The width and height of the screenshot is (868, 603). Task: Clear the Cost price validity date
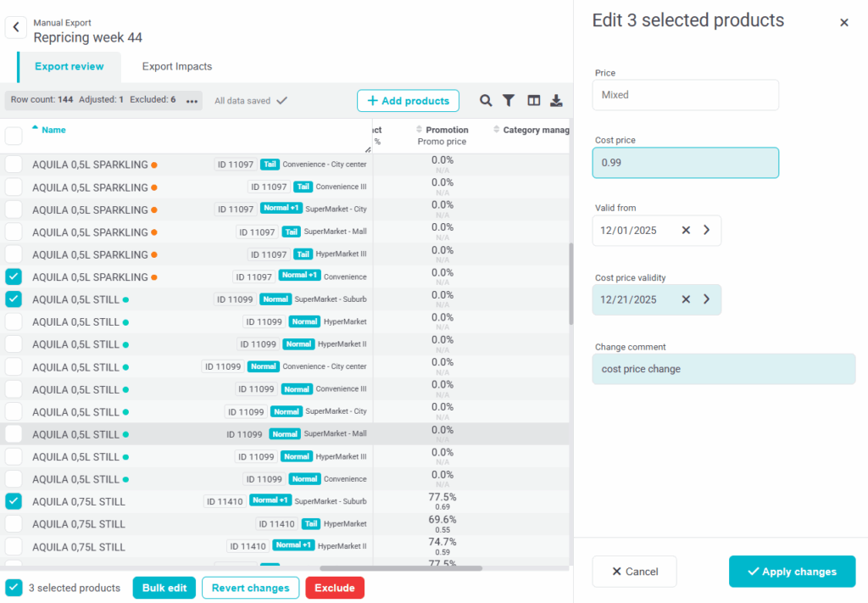(686, 299)
